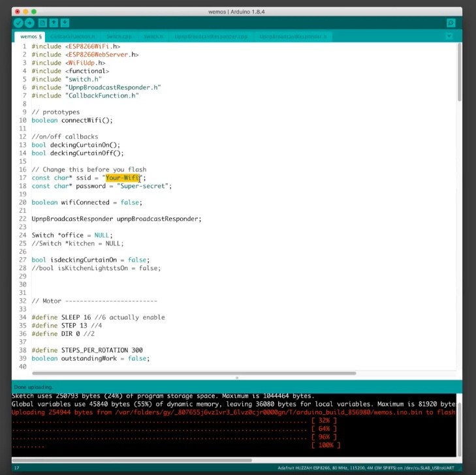
Task: Select the wemos sketch tab
Action: pos(31,37)
